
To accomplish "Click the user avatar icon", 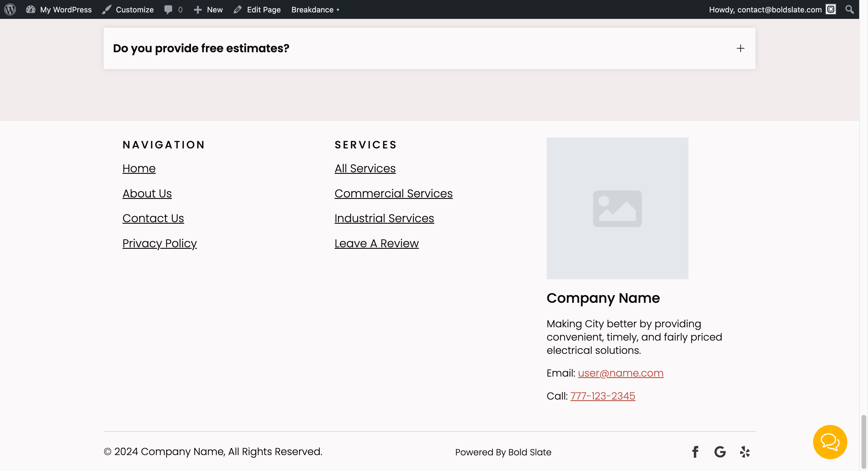I will pos(831,9).
